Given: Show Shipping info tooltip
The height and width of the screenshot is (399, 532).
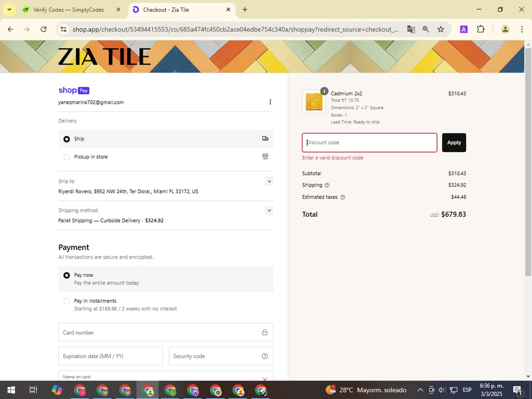Looking at the screenshot, I should [327, 185].
